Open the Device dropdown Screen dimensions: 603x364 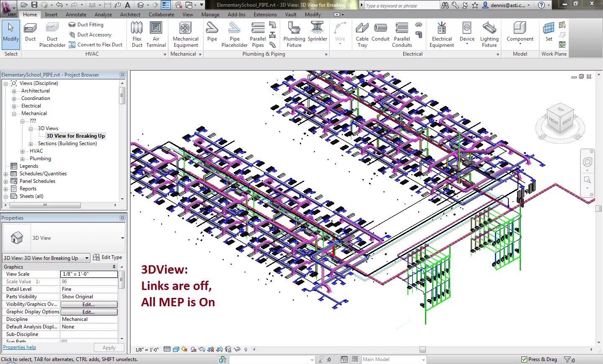pos(467,34)
